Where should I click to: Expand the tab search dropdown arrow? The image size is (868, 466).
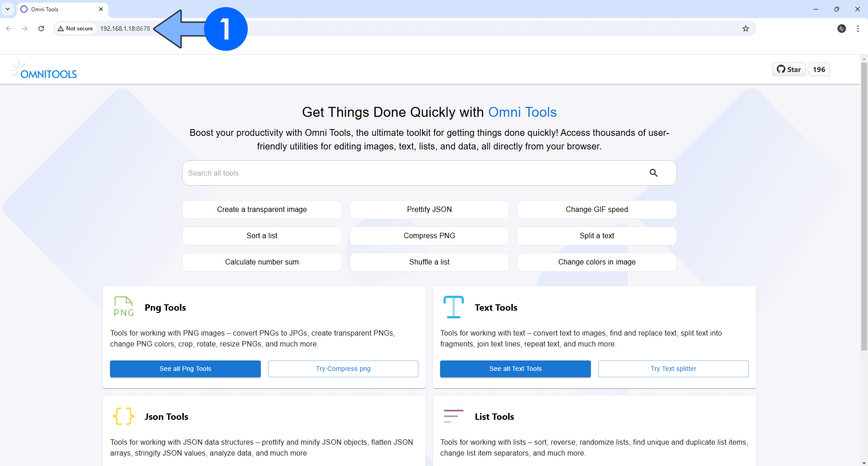[8, 9]
